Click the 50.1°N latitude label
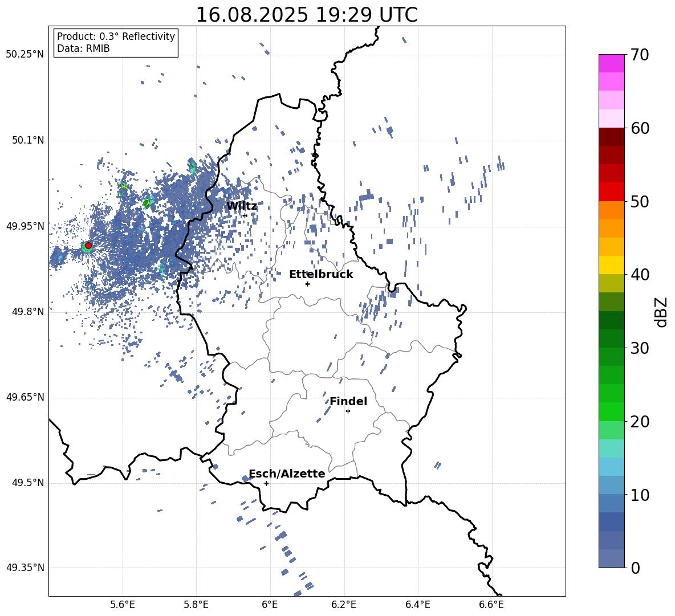 pyautogui.click(x=27, y=141)
